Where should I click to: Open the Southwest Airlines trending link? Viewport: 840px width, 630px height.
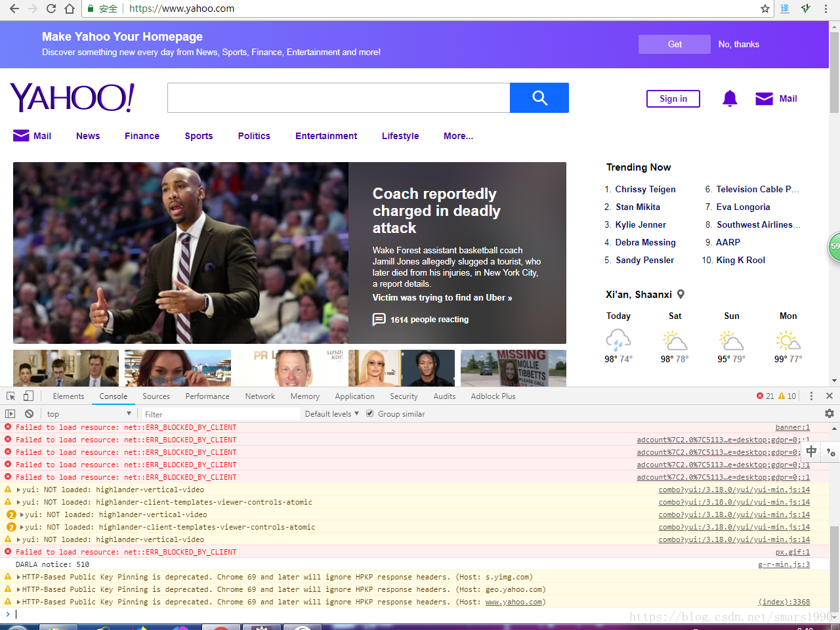[758, 224]
